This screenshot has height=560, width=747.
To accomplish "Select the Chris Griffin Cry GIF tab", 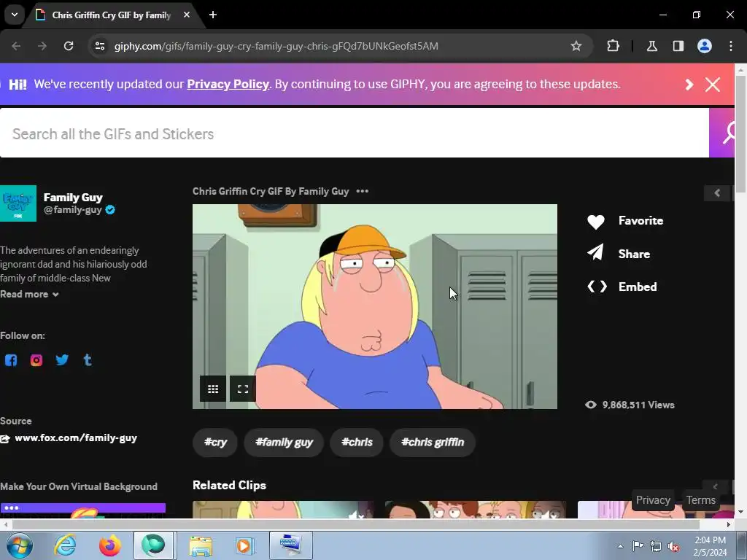I will pyautogui.click(x=111, y=15).
